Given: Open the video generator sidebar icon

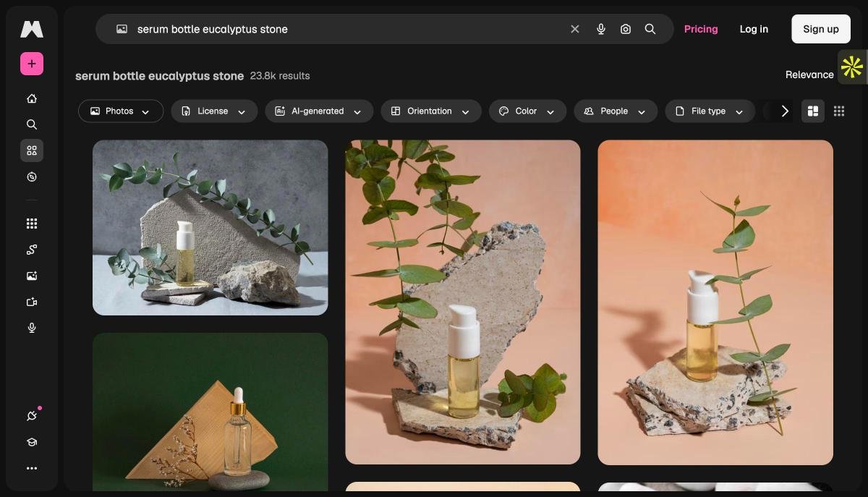Looking at the screenshot, I should [32, 302].
